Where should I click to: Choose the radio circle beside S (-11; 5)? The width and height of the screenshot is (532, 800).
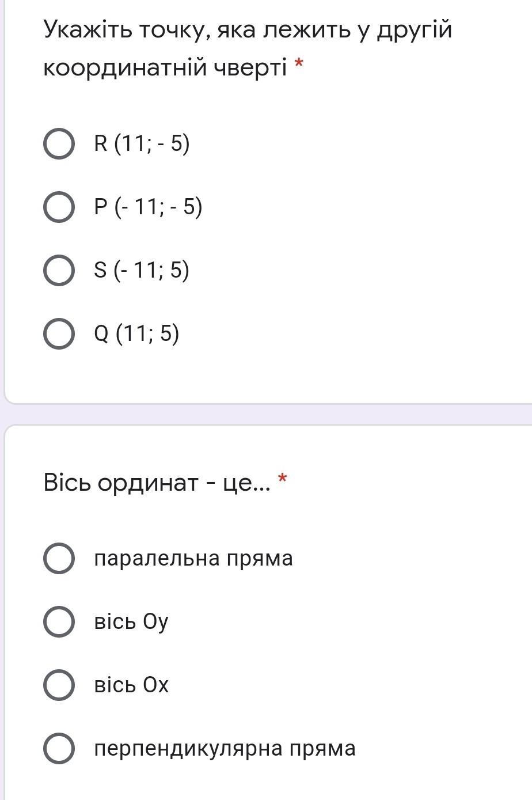[x=59, y=271]
